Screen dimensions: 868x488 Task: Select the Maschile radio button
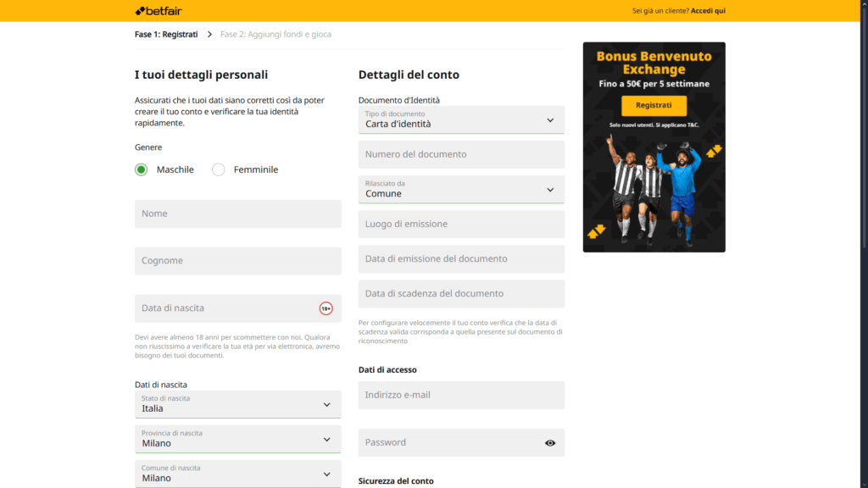(x=141, y=169)
